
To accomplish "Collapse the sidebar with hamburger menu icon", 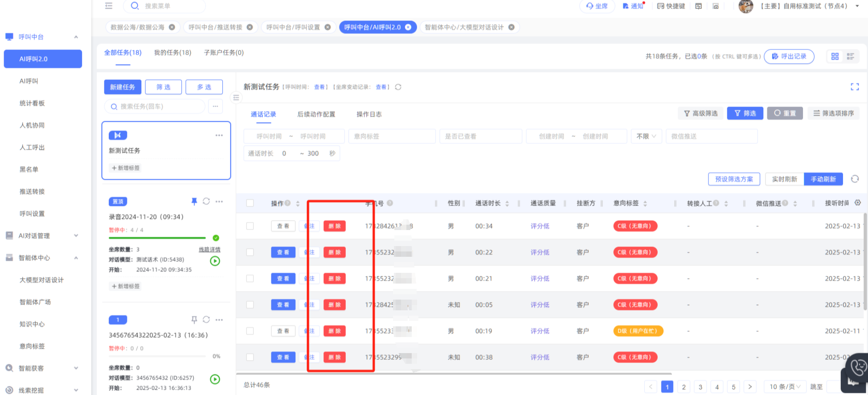I will (x=109, y=6).
